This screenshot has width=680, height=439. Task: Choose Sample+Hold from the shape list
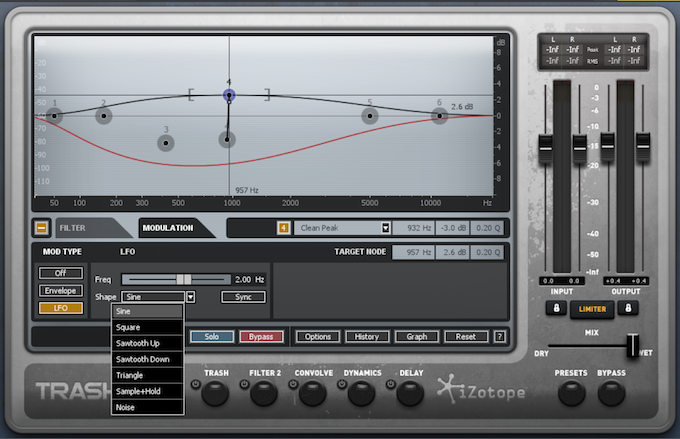click(147, 391)
